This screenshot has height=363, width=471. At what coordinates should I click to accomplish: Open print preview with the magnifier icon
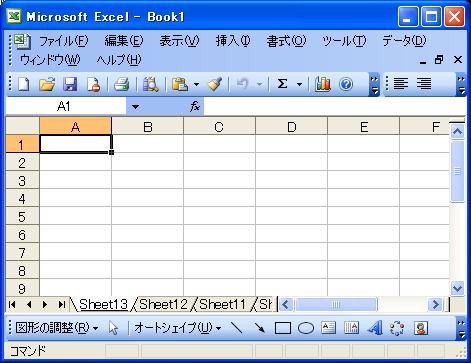click(x=150, y=84)
